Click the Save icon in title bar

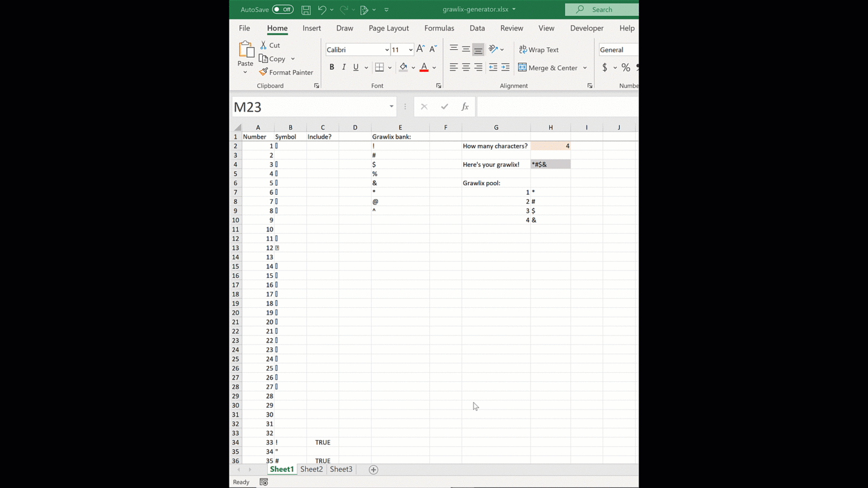click(306, 10)
